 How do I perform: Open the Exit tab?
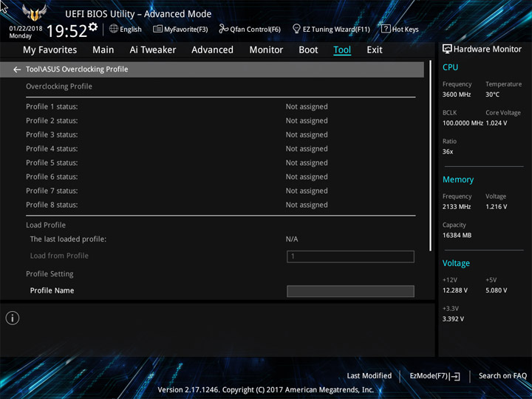(x=375, y=50)
